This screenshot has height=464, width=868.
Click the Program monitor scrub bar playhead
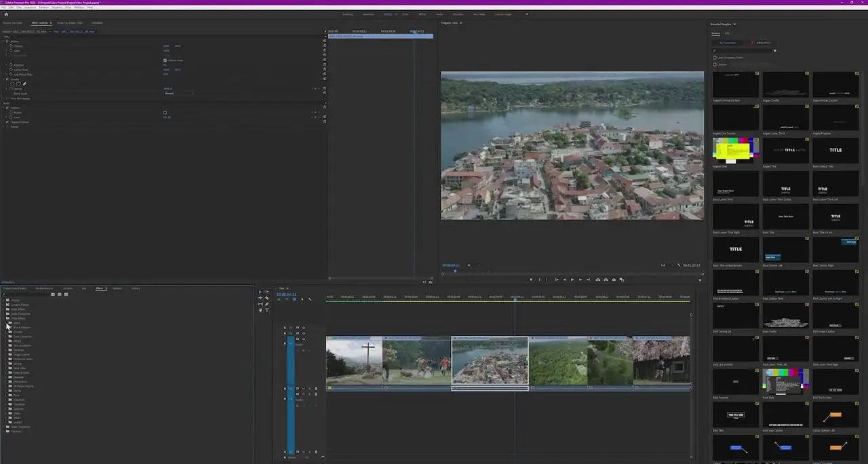click(x=454, y=271)
